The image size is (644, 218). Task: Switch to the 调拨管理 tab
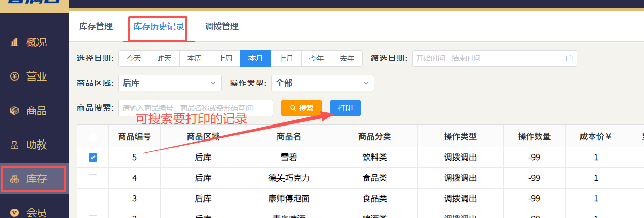[222, 26]
